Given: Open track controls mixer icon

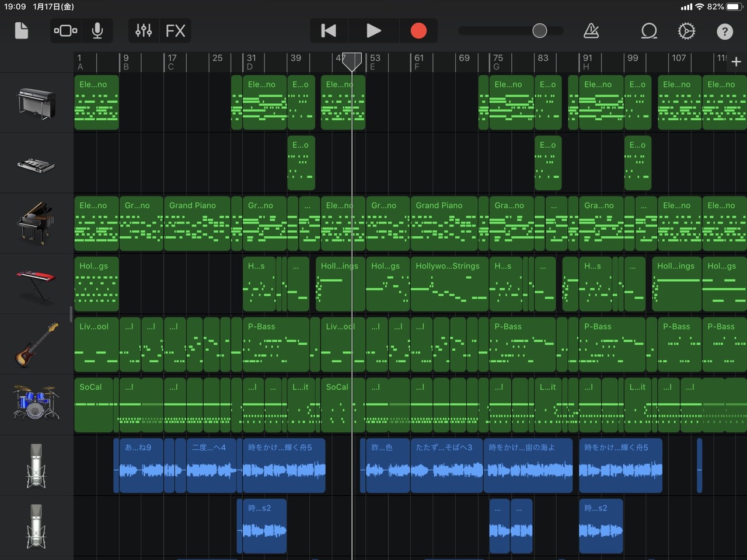Looking at the screenshot, I should [144, 30].
